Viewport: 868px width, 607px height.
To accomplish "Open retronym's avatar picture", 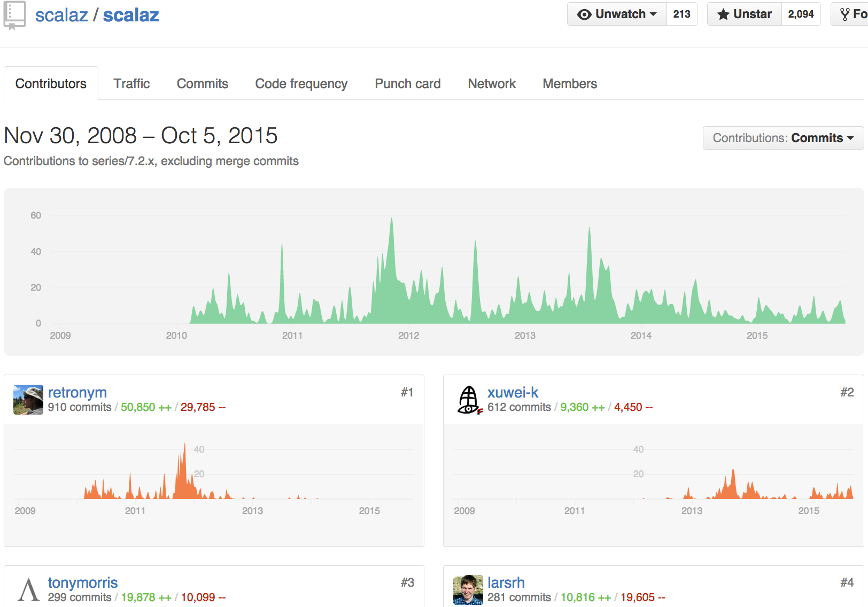I will tap(28, 400).
